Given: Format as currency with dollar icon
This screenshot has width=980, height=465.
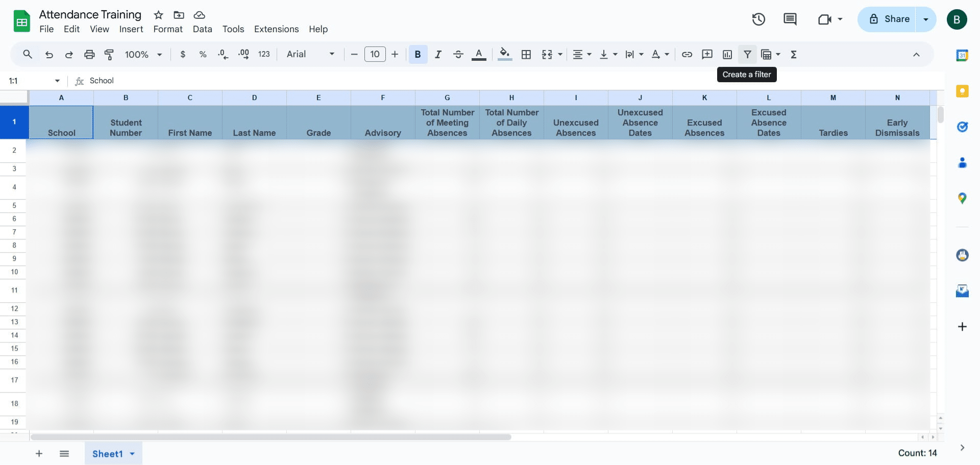Looking at the screenshot, I should (183, 54).
